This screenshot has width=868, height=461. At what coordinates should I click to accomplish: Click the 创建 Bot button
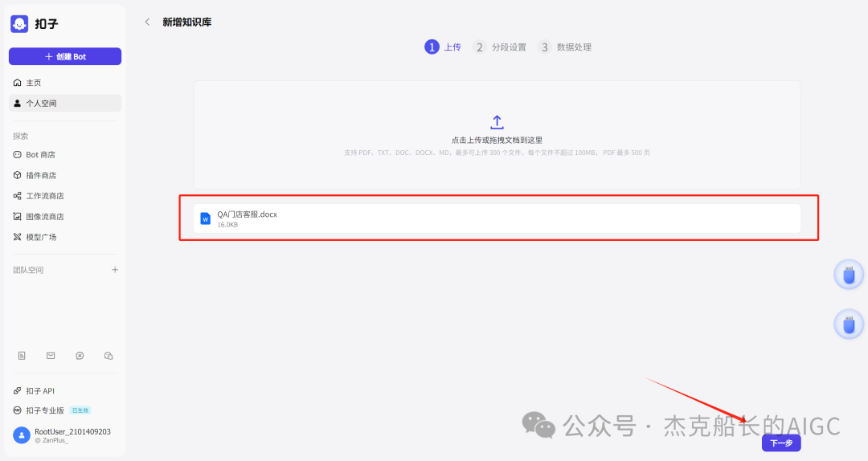pyautogui.click(x=65, y=56)
